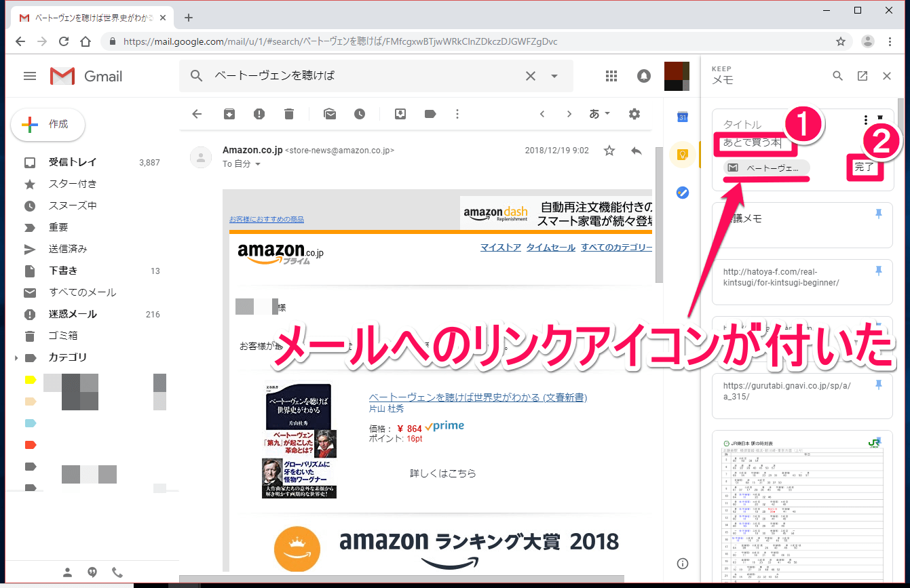
Task: Archive this email
Action: (229, 114)
